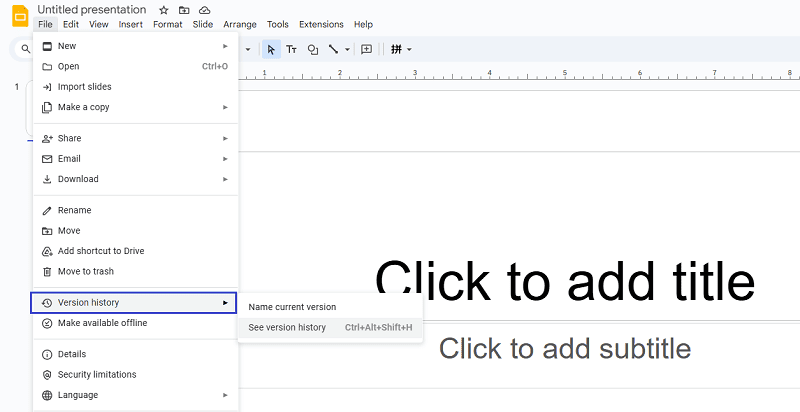Screen dimensions: 800x412
Task: Open the Insert menu
Action: point(130,24)
